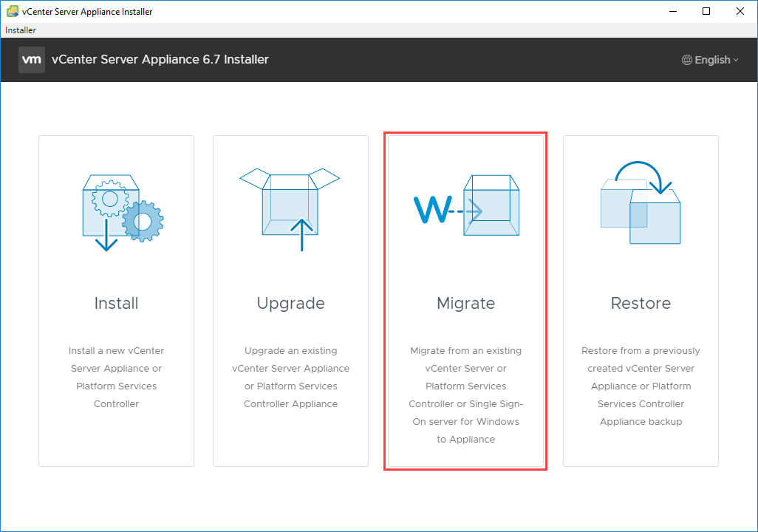Image resolution: width=758 pixels, height=532 pixels.
Task: Click 'Upgrade an existing' description text
Action: 290,351
